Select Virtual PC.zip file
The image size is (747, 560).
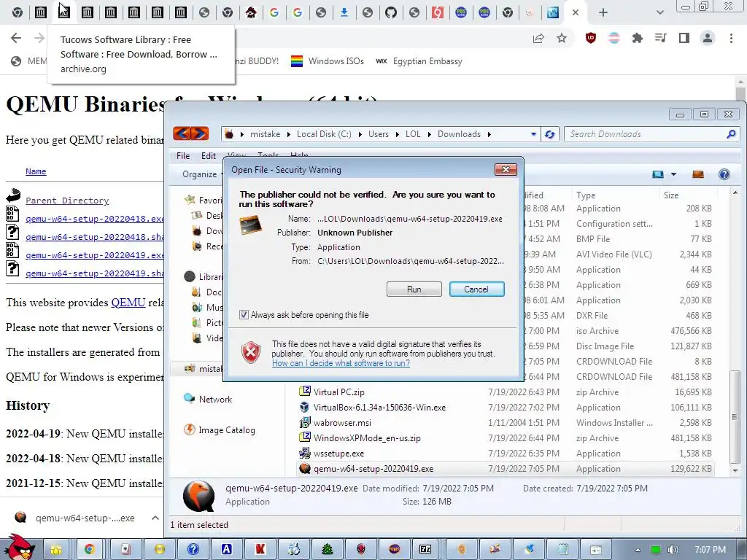(x=338, y=392)
